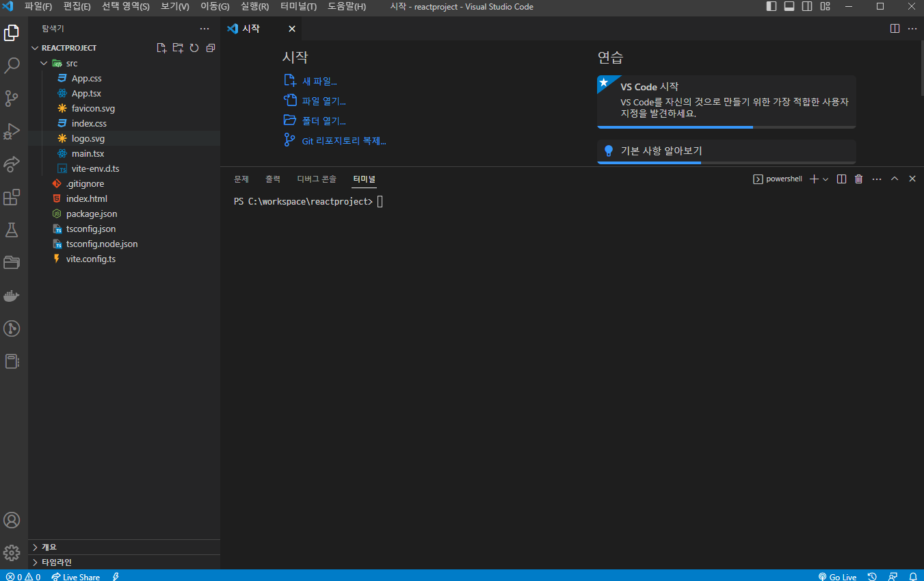Maximize the terminal panel with up chevron
Viewport: 924px width, 581px height.
coord(895,179)
